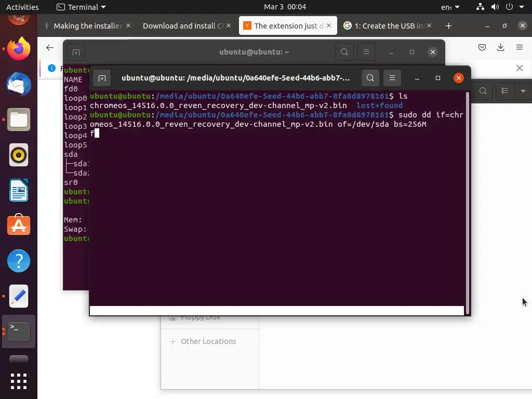Click sr0 in the back terminal
This screenshot has width=532, height=399.
71,182
